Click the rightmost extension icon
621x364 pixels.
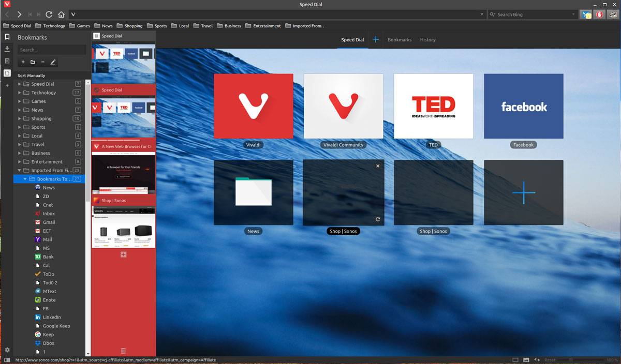click(x=612, y=14)
